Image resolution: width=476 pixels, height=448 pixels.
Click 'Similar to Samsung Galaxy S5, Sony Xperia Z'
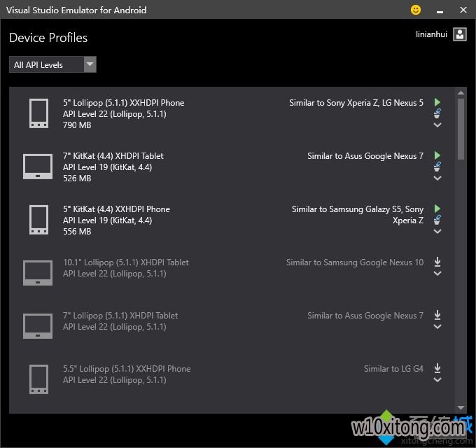358,215
